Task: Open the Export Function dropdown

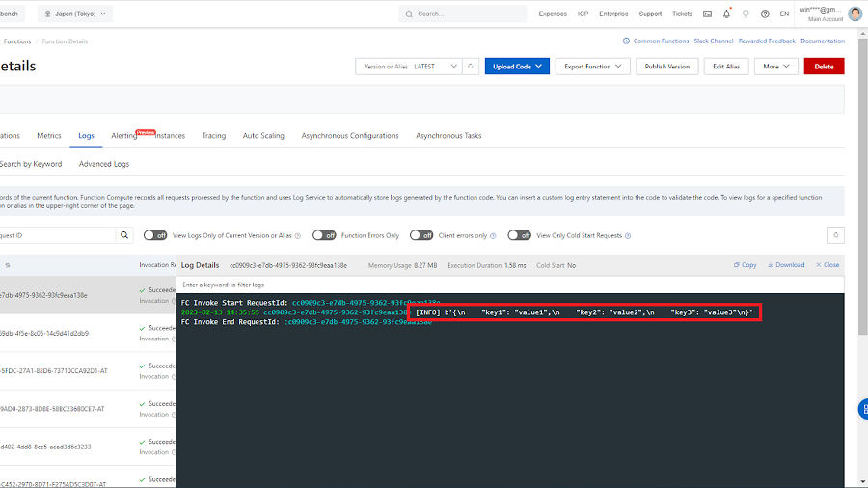Action: 592,67
